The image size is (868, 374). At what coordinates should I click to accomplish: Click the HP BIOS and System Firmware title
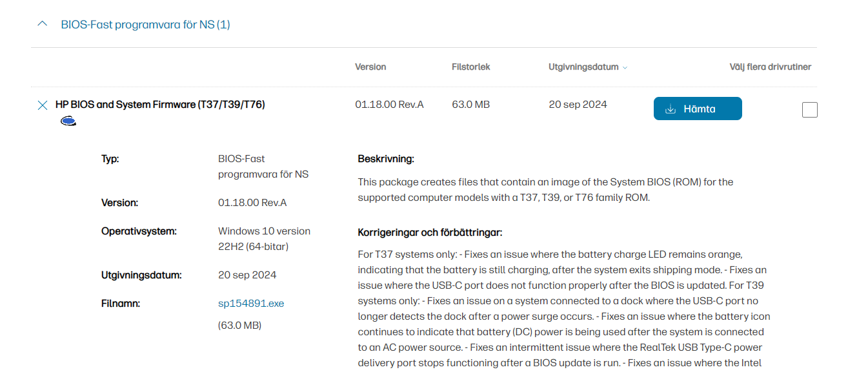pos(160,105)
